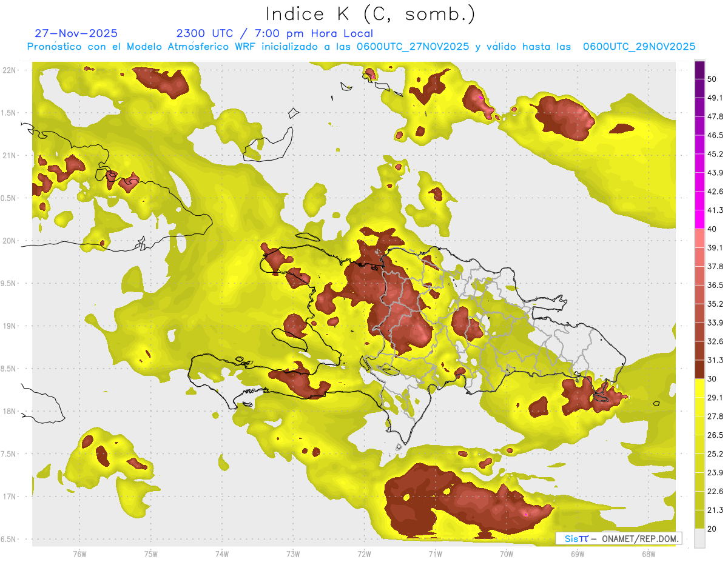This screenshot has height=562, width=728.
Task: Click colorbar label '45.2'
Action: [x=715, y=154]
